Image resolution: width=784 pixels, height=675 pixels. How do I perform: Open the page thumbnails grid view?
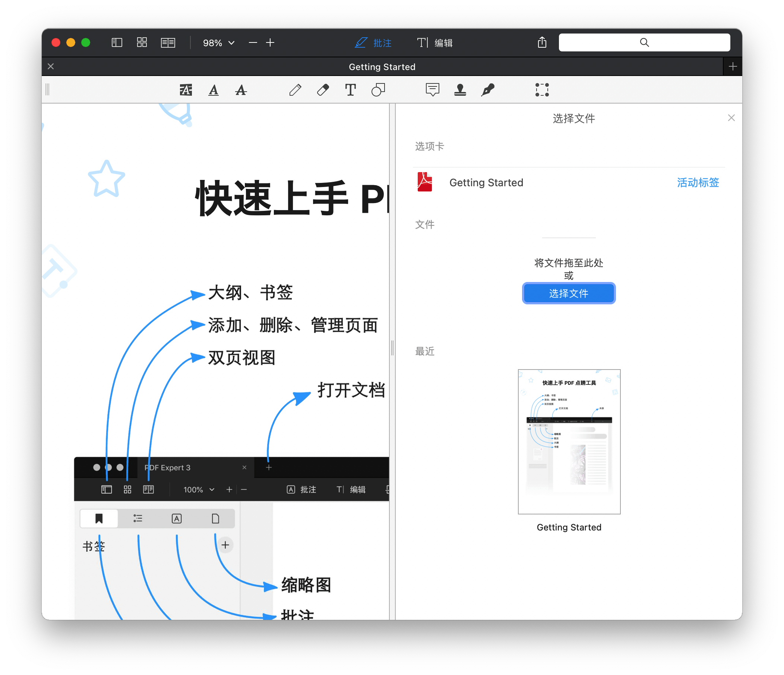(x=142, y=42)
